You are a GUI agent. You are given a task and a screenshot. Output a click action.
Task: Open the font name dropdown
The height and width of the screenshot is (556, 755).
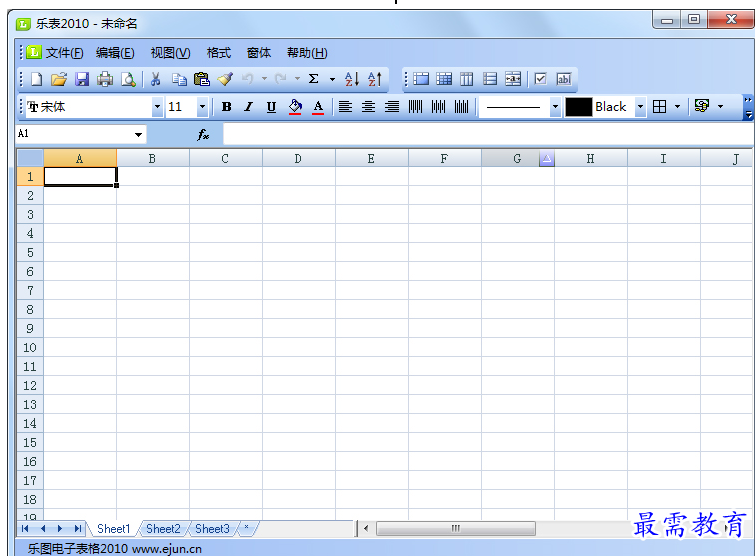tap(157, 107)
